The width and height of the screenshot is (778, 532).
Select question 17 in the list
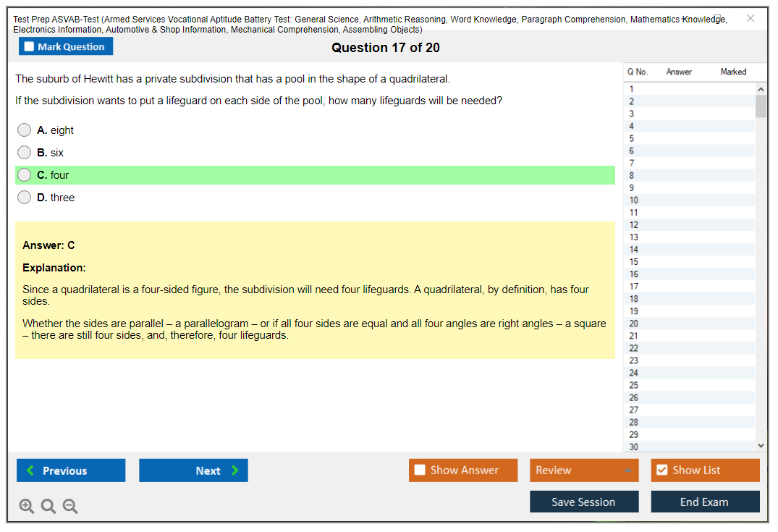(634, 287)
